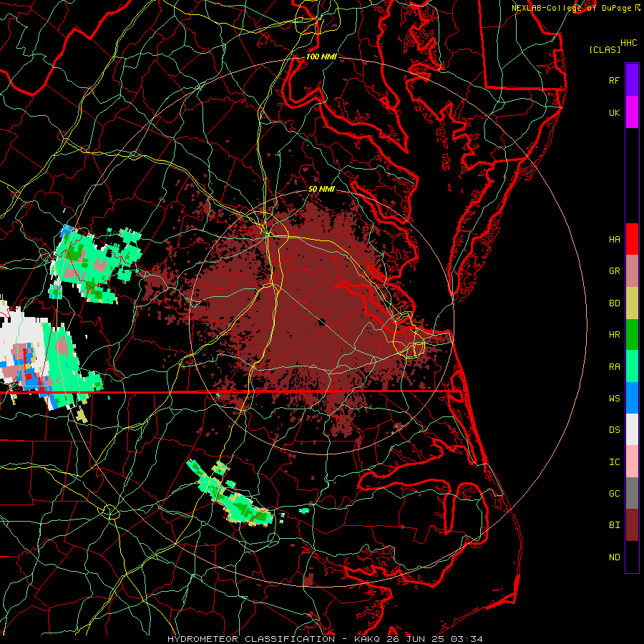The width and height of the screenshot is (644, 644).
Task: Click the 'GR' legend label
Action: [614, 270]
